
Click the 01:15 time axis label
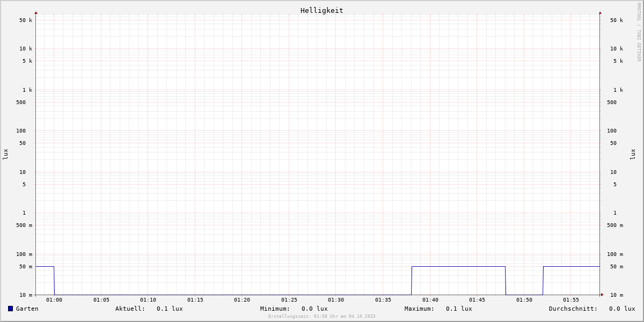click(x=195, y=300)
